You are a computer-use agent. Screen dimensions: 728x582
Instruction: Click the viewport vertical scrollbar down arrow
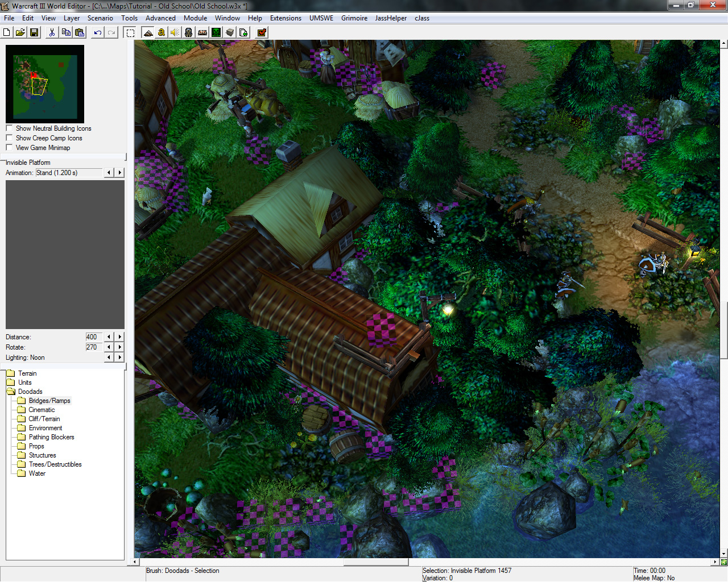click(724, 554)
